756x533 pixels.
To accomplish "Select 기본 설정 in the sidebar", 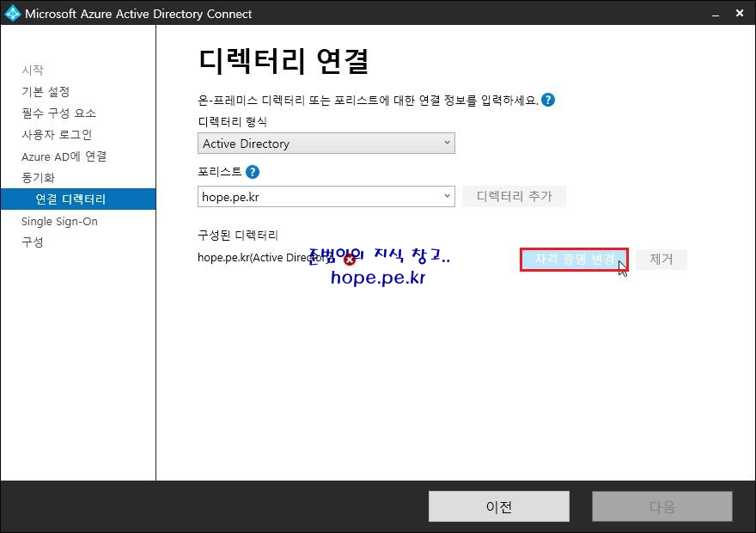I will point(46,92).
